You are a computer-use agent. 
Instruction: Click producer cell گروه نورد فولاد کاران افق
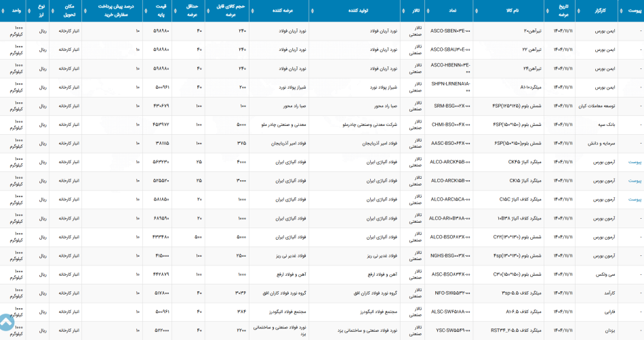[x=376, y=293]
